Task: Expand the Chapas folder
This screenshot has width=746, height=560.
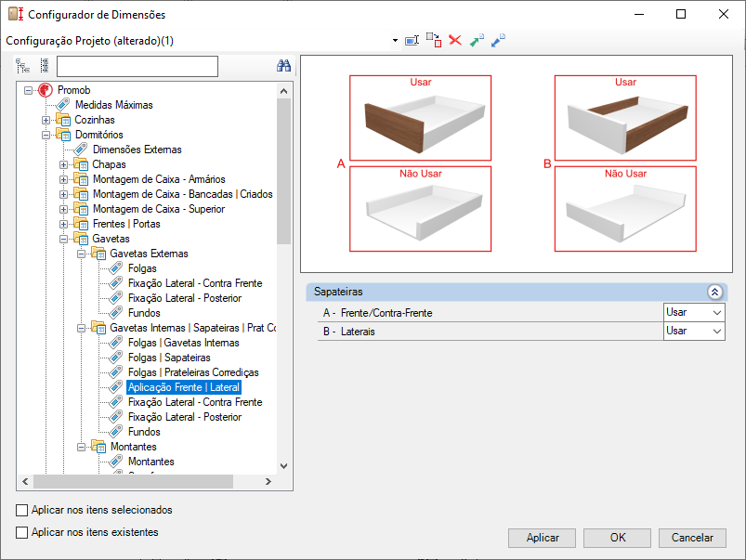Action: coord(64,164)
